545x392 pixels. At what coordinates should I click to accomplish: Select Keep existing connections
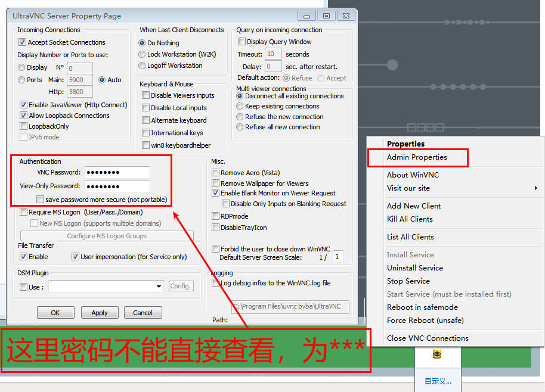[x=240, y=106]
